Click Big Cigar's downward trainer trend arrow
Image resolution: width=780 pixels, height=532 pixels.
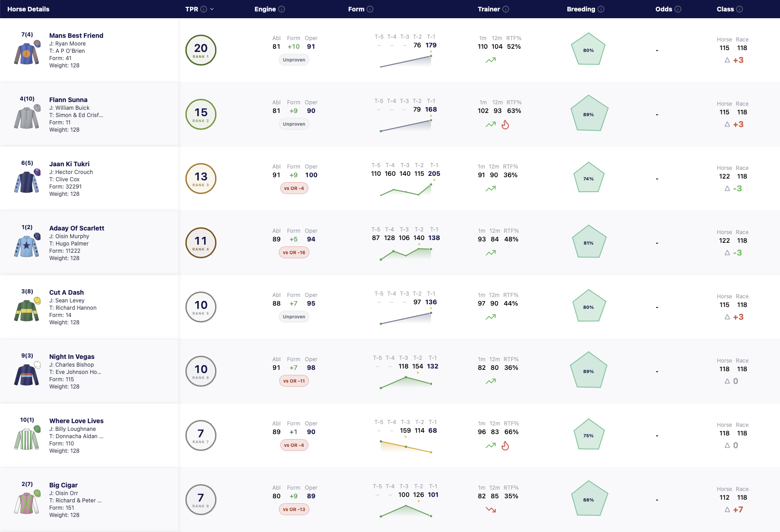[491, 510]
